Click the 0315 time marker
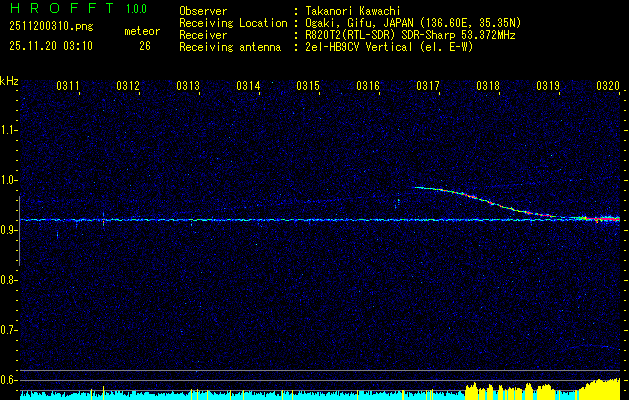Viewport: 629px width, 400px height. [x=308, y=87]
